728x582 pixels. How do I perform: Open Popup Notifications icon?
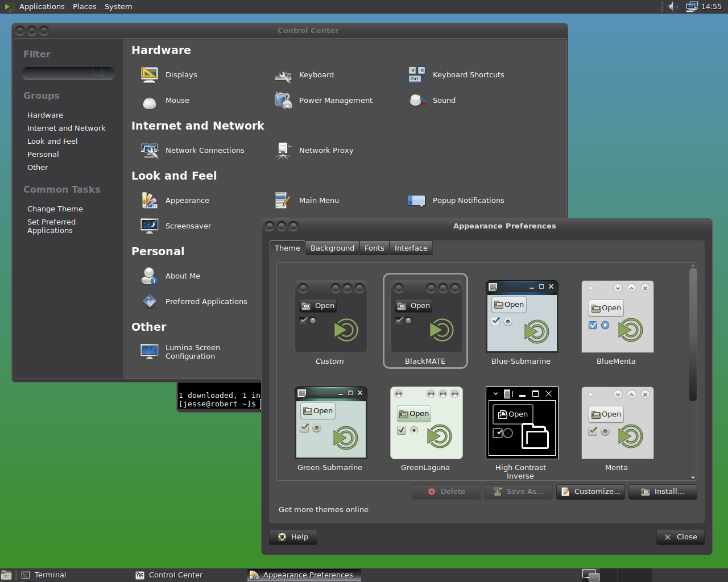[x=417, y=200]
